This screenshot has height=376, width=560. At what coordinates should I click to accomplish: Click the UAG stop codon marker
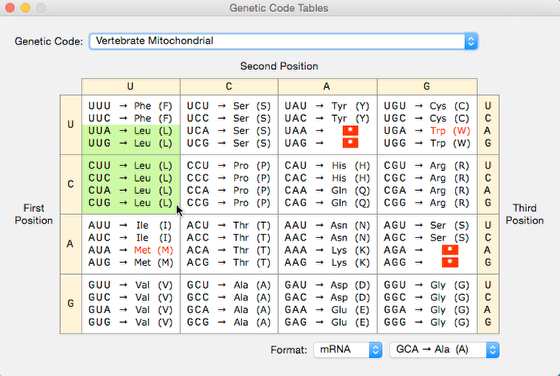coord(350,143)
